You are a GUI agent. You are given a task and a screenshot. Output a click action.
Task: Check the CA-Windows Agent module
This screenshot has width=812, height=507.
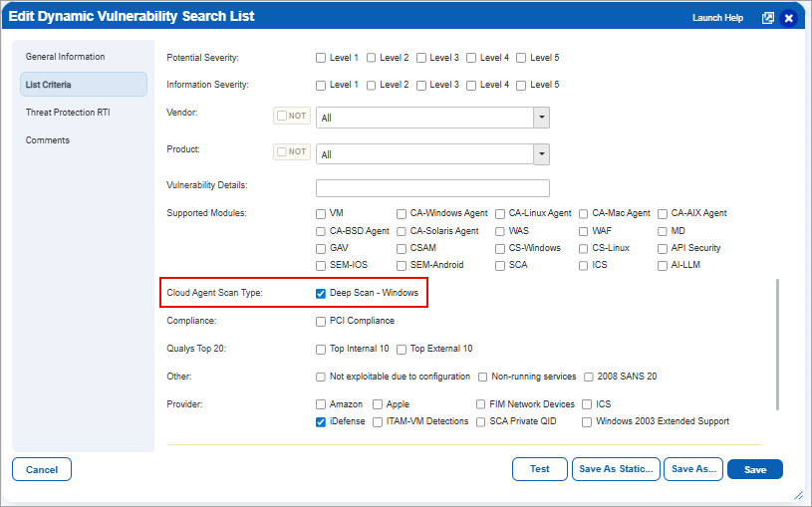pos(402,214)
